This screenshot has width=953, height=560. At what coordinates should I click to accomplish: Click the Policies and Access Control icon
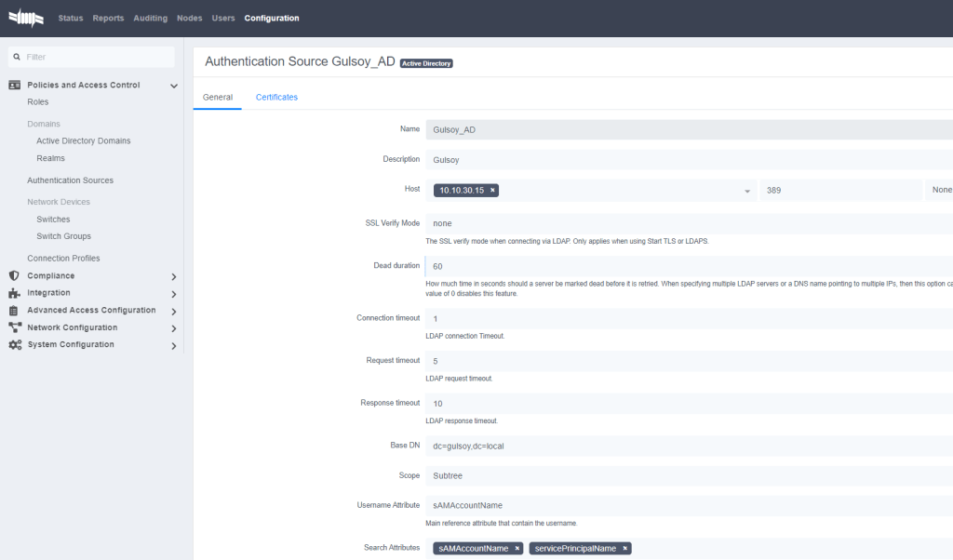pyautogui.click(x=14, y=86)
